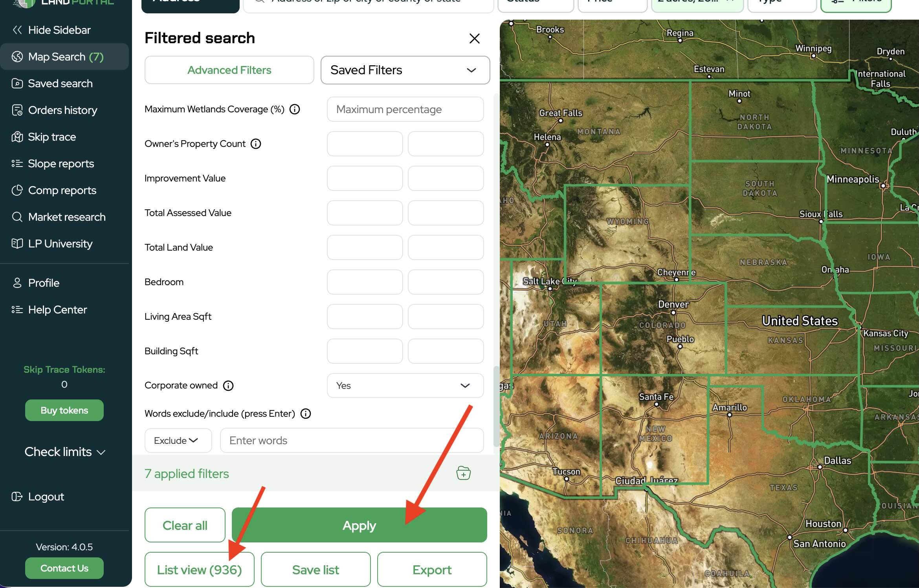This screenshot has height=588, width=919.
Task: Open Orders history from the sidebar icon
Action: pos(17,110)
